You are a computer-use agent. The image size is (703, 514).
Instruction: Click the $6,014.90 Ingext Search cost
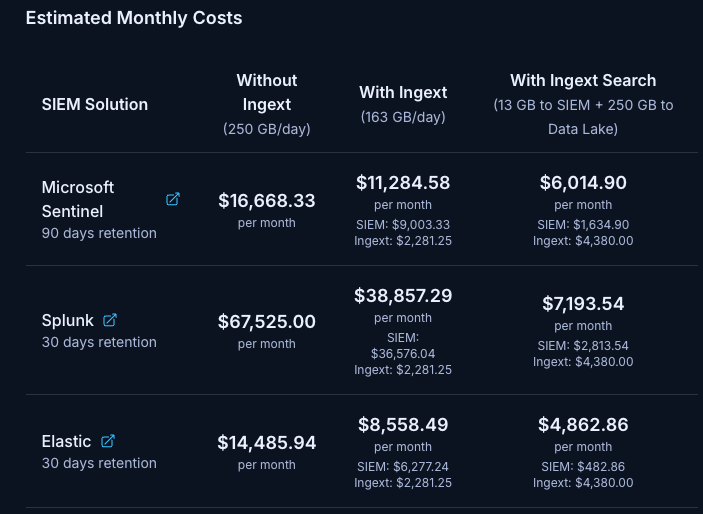[x=583, y=182]
